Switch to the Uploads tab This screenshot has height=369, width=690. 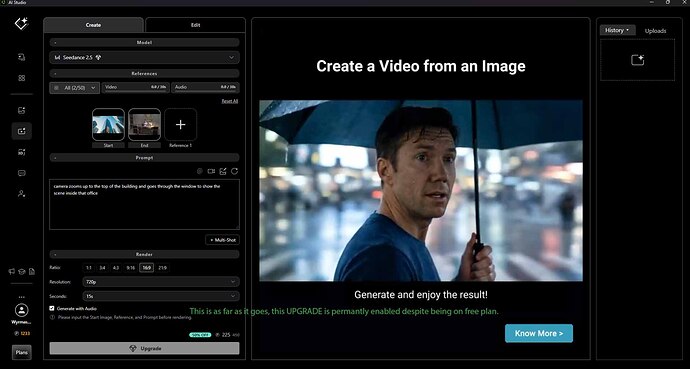[655, 31]
